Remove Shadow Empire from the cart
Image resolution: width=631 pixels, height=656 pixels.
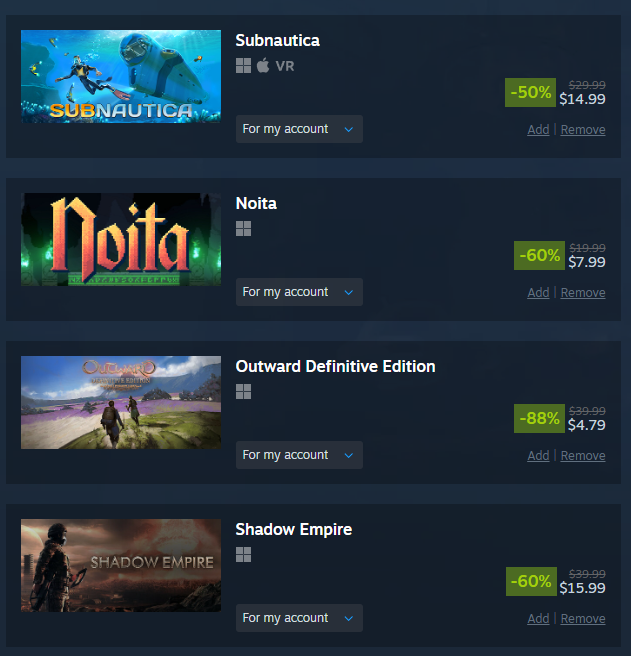583,619
